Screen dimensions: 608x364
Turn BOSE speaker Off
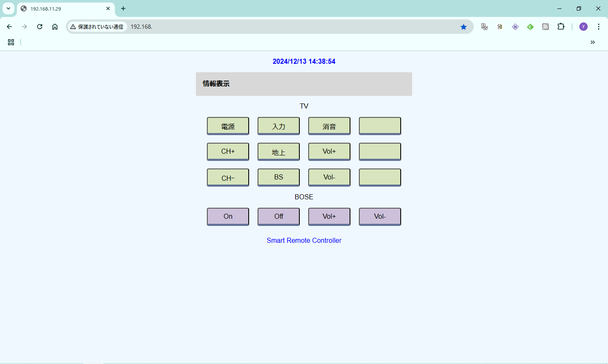click(279, 216)
